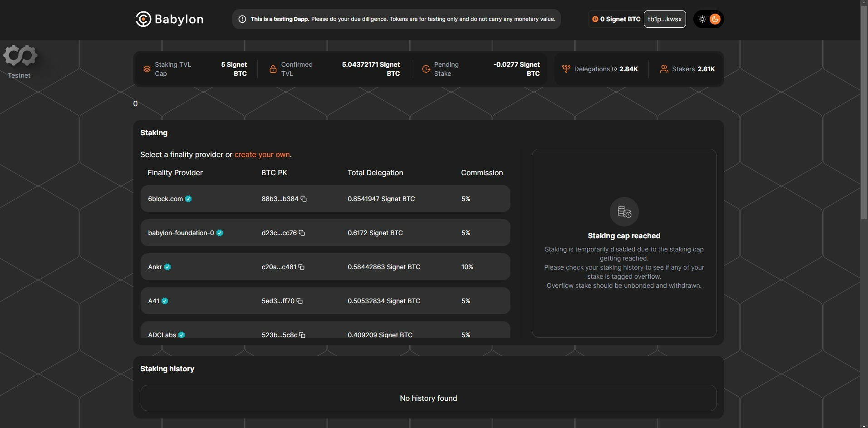868x428 pixels.
Task: Open the 'create your own' link
Action: coord(262,154)
